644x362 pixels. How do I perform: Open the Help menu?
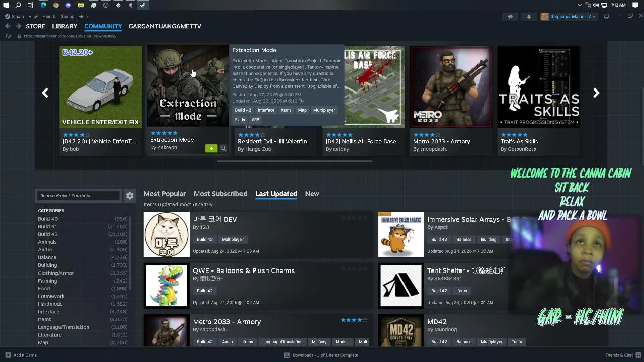pos(83,17)
